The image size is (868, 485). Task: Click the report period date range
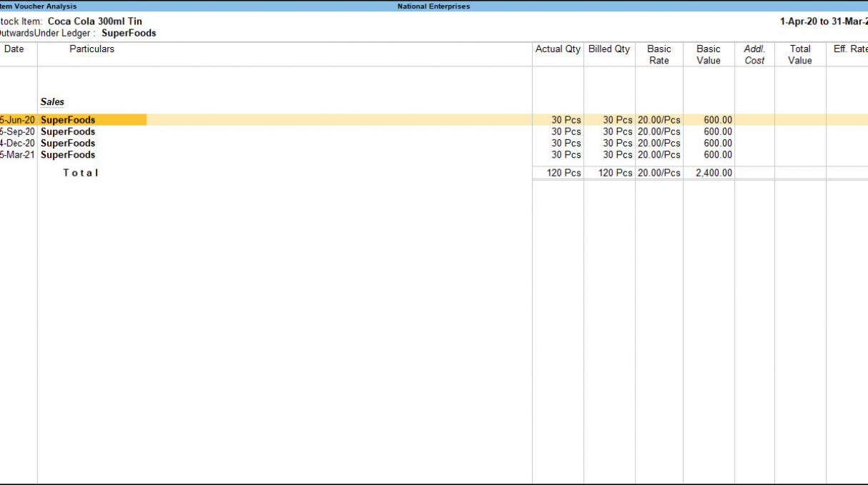pyautogui.click(x=824, y=21)
